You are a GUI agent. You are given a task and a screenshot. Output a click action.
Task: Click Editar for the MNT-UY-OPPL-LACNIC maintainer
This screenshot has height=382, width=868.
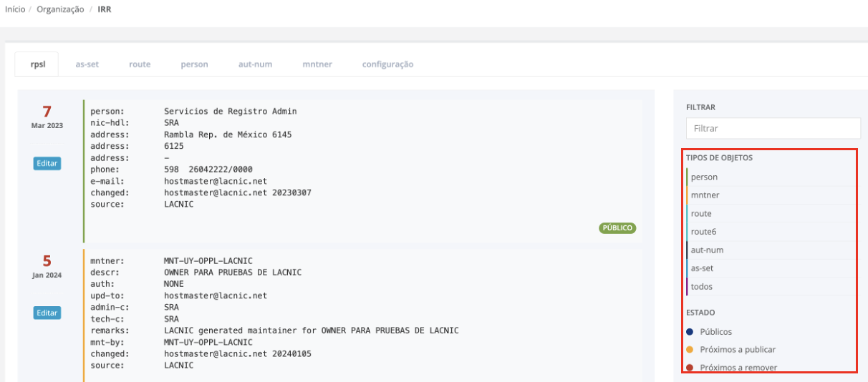pos(47,313)
